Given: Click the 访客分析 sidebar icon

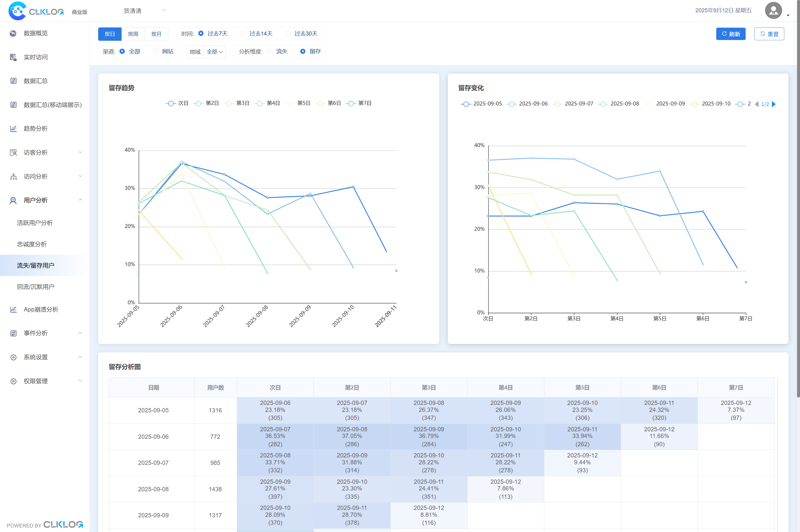Looking at the screenshot, I should click(13, 153).
